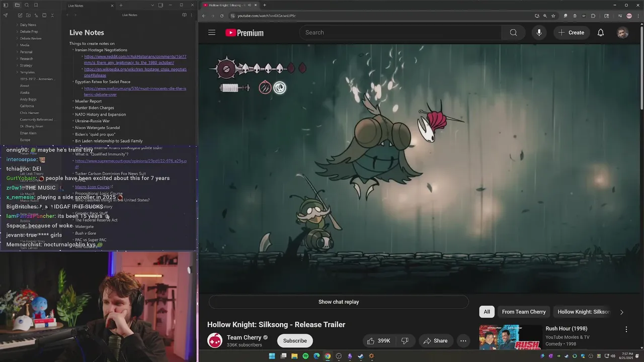The height and width of the screenshot is (362, 644).
Task: Click Show chat replay button
Action: pyautogui.click(x=339, y=302)
